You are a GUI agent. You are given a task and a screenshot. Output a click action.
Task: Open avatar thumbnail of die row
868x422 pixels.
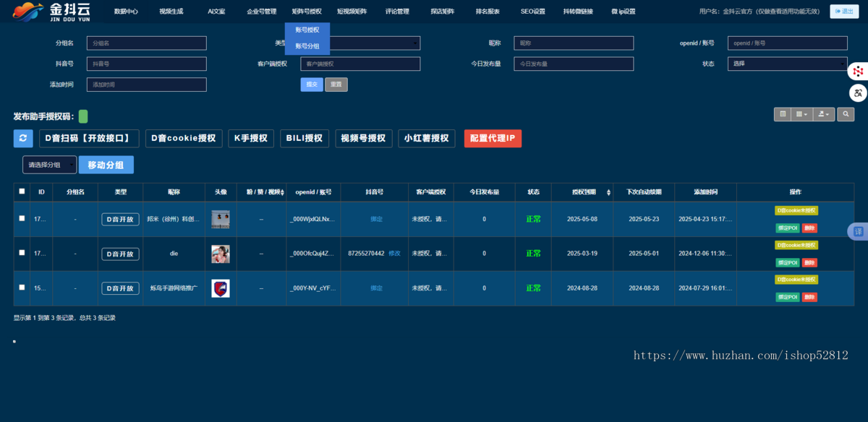tap(221, 254)
